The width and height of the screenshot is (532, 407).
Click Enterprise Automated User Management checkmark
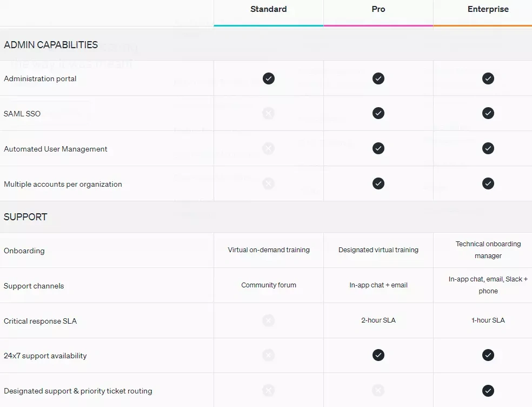(x=488, y=148)
